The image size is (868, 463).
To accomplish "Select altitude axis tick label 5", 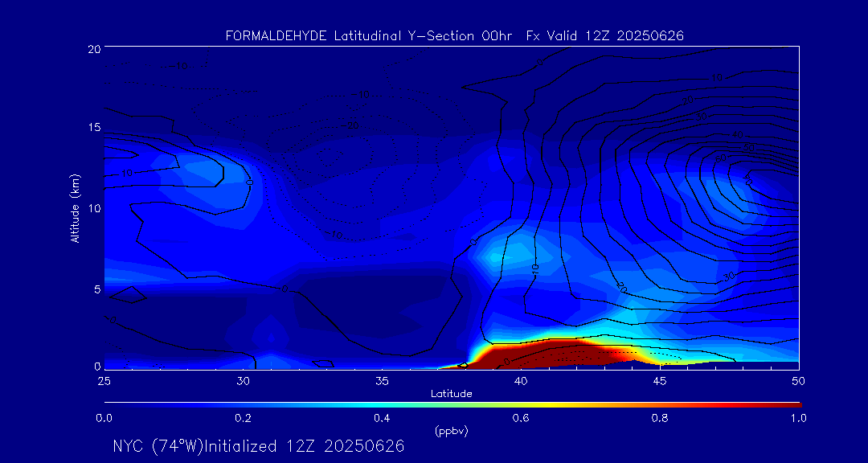I will (97, 289).
